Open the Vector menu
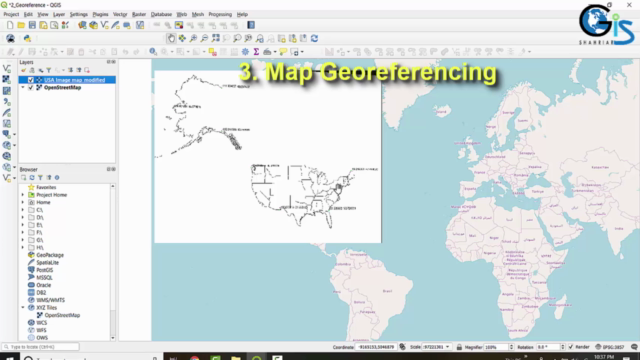The image size is (640, 360). (x=120, y=14)
